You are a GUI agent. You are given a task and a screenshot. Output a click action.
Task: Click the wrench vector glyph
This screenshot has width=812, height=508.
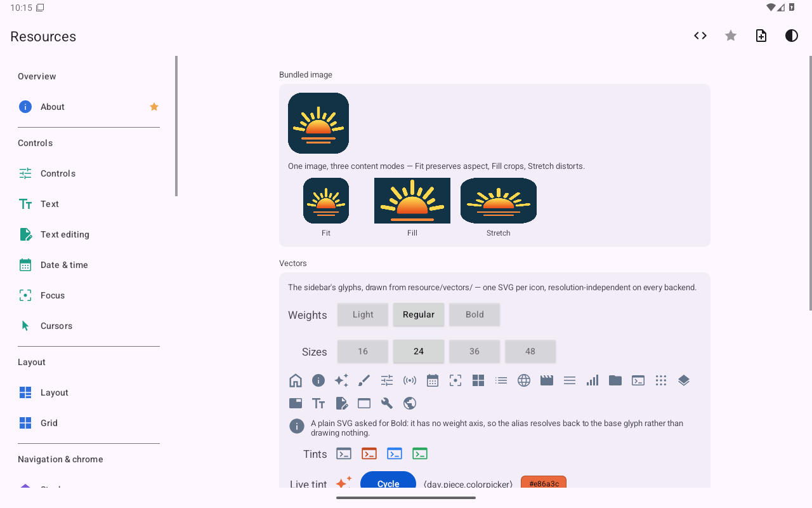pos(387,403)
